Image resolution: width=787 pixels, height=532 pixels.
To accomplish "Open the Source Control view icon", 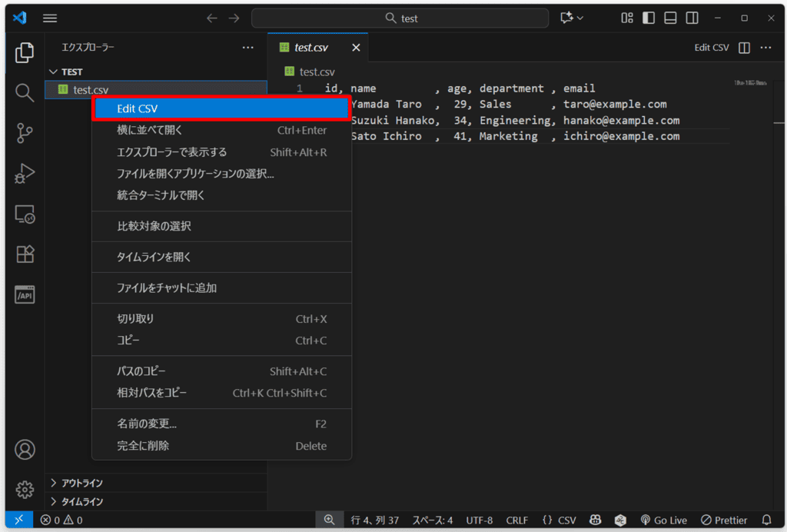I will click(25, 133).
